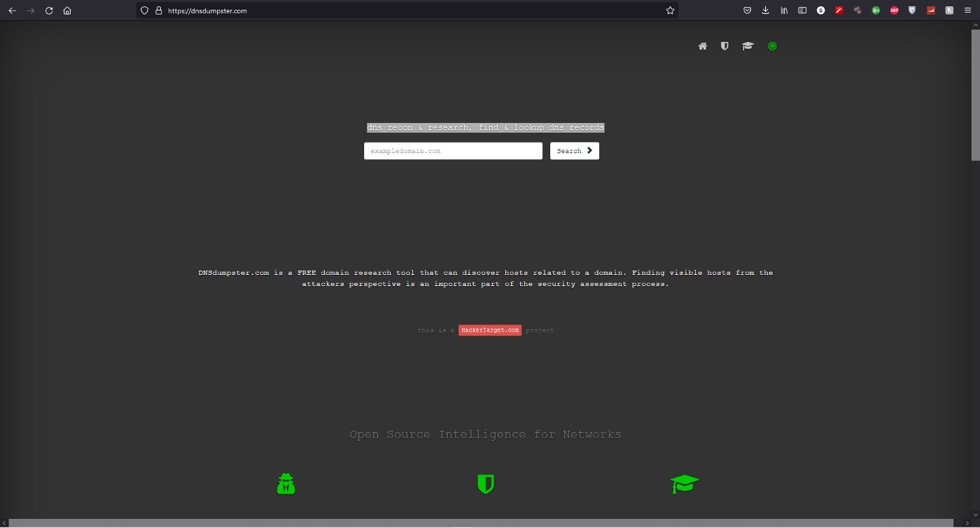Click the vertical scrollbar thumb
The image size is (980, 528).
[x=975, y=95]
